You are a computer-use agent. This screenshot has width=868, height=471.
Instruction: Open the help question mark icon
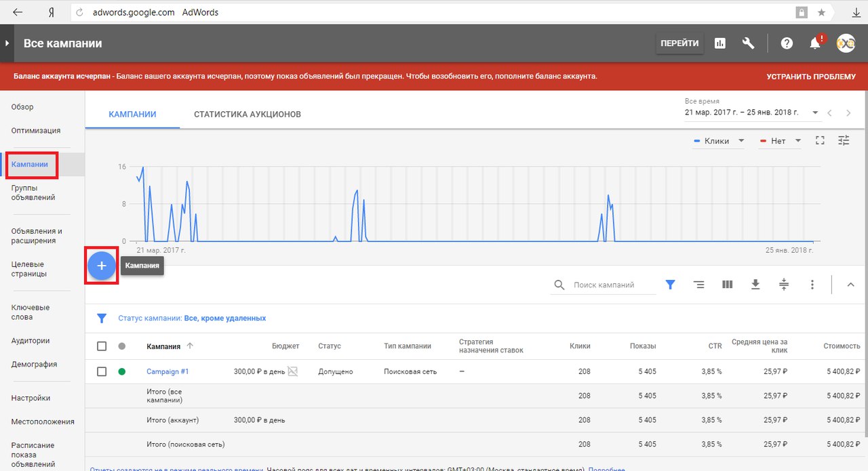787,43
